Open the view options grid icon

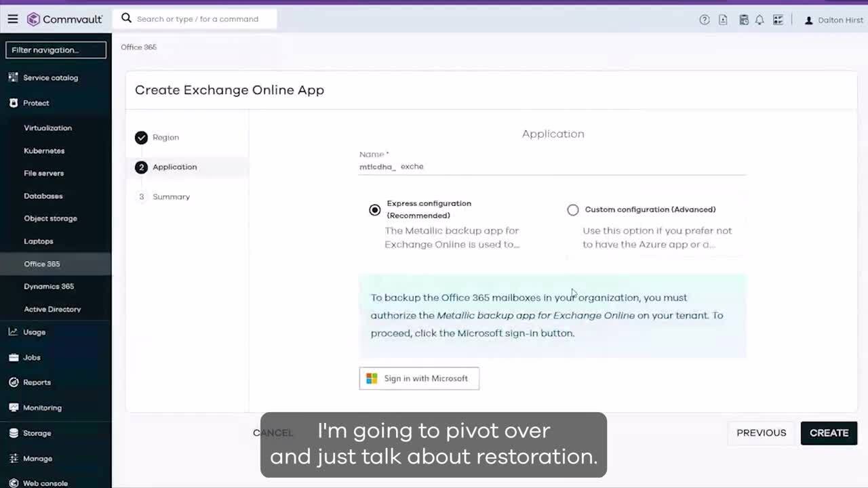click(x=778, y=20)
